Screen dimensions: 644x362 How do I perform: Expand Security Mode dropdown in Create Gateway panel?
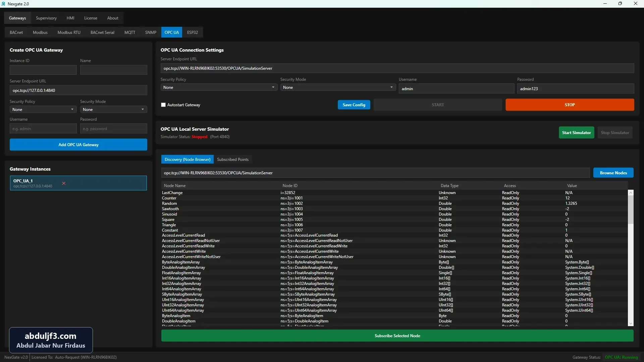113,110
